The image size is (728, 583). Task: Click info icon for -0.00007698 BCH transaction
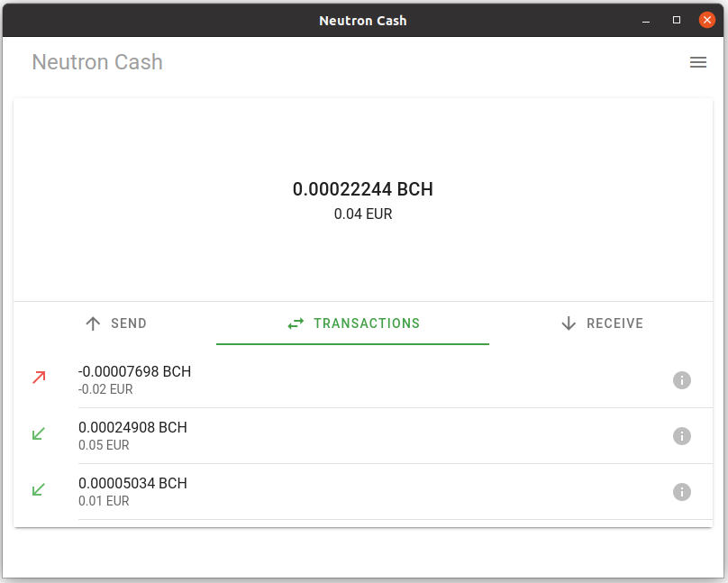(x=681, y=380)
